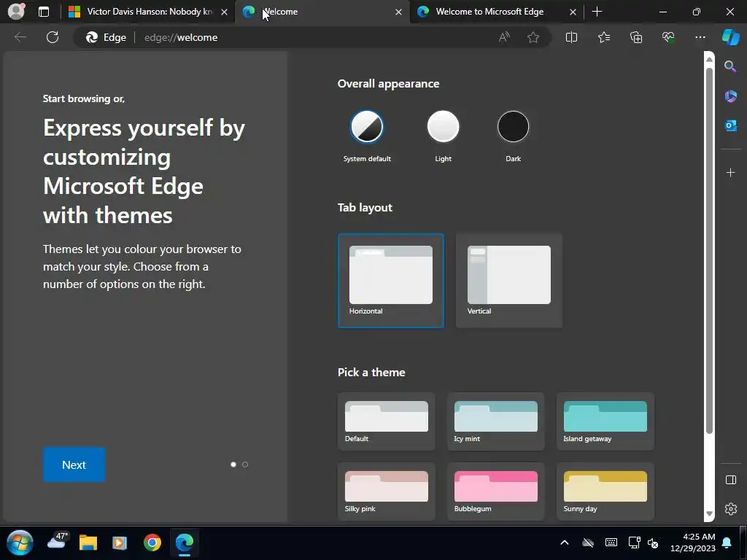
Task: Launch File Explorer from taskbar
Action: coord(88,542)
